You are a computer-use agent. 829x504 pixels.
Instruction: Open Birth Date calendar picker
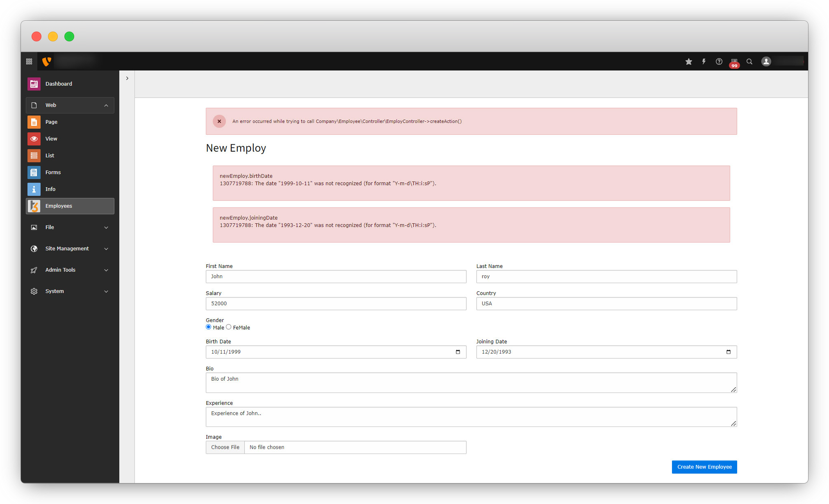pyautogui.click(x=458, y=352)
